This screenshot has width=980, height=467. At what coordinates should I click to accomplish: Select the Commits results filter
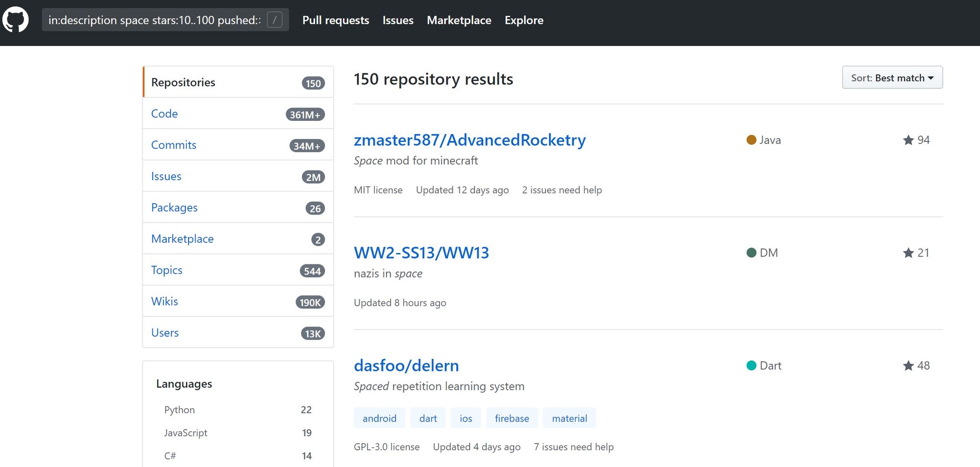coord(238,145)
